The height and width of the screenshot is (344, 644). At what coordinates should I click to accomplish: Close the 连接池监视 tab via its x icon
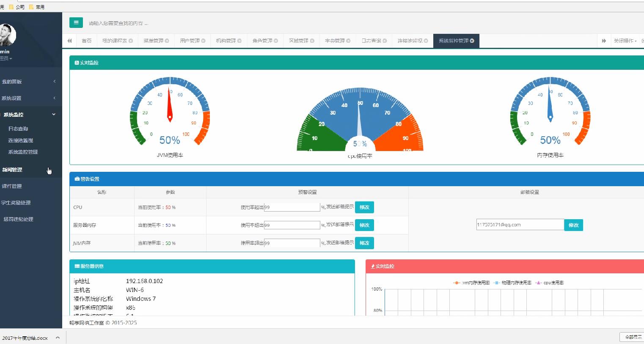pos(426,41)
